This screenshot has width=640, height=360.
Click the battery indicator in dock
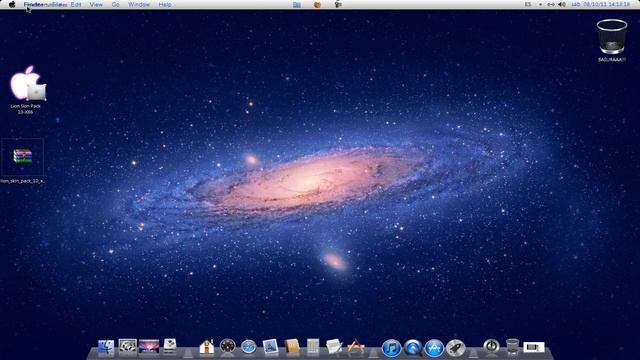(534, 347)
